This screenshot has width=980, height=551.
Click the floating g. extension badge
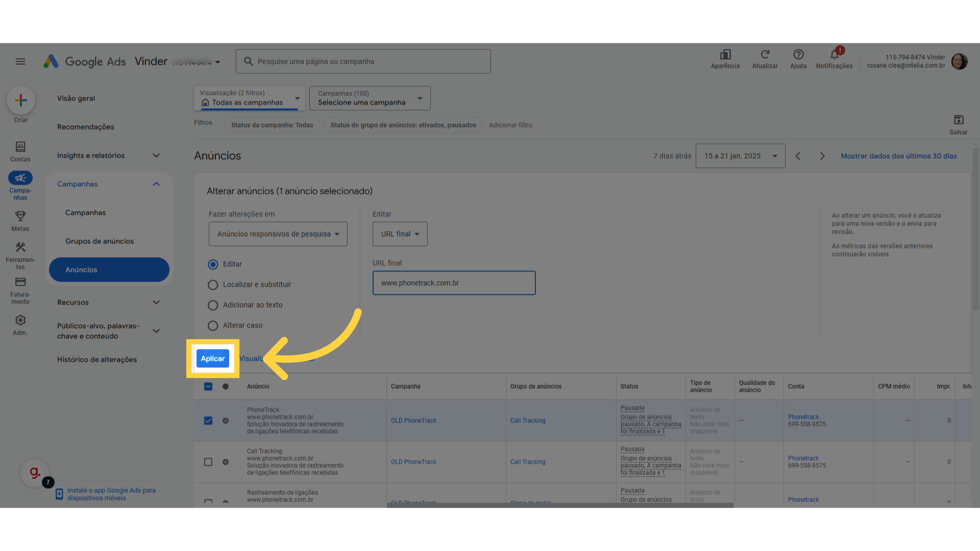(x=35, y=473)
